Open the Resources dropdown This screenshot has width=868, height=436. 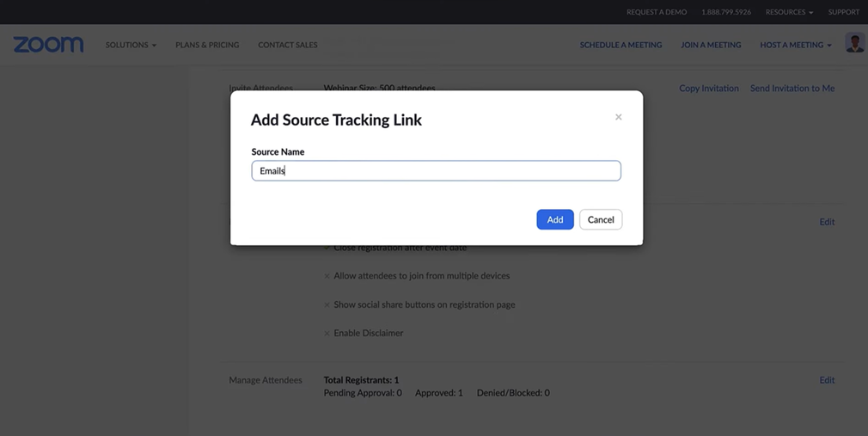[788, 12]
